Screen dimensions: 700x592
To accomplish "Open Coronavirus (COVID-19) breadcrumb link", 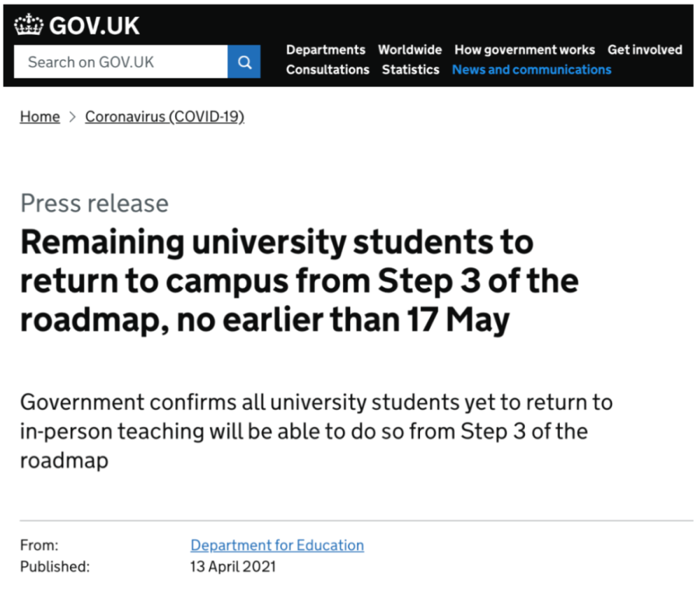I will tap(164, 117).
